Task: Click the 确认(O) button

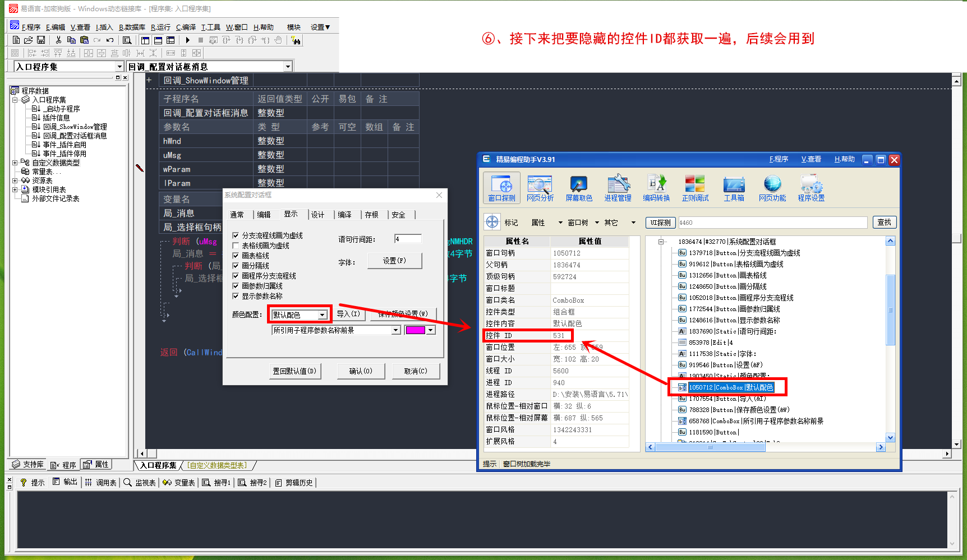Action: 361,371
